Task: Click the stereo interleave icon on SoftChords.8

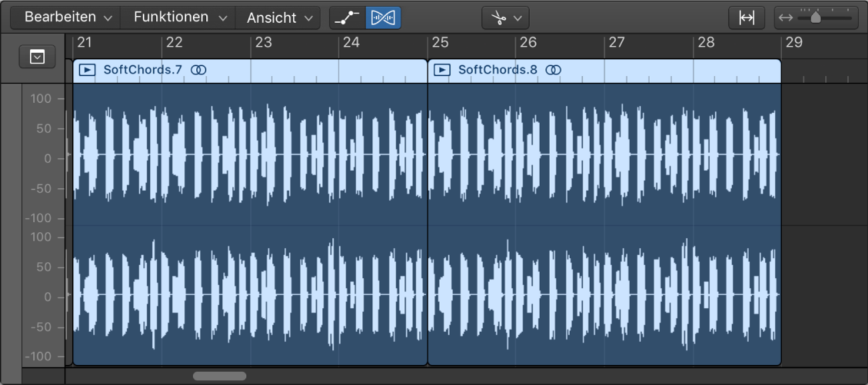Action: 553,69
